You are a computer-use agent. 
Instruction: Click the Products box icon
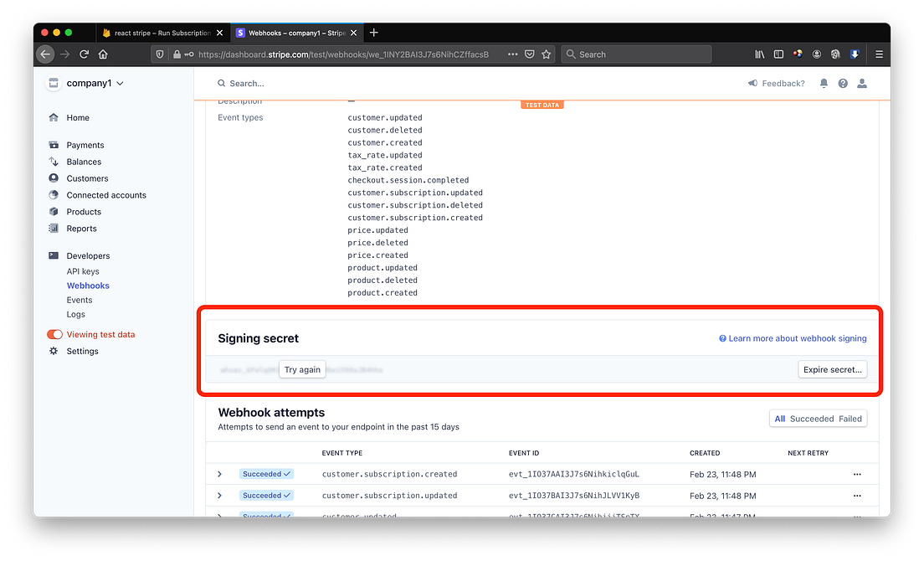(x=53, y=212)
